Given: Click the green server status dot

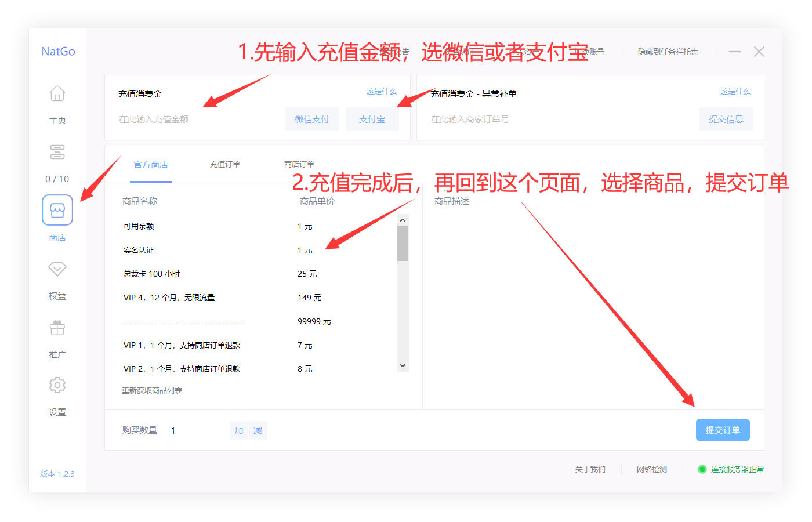Looking at the screenshot, I should (702, 470).
